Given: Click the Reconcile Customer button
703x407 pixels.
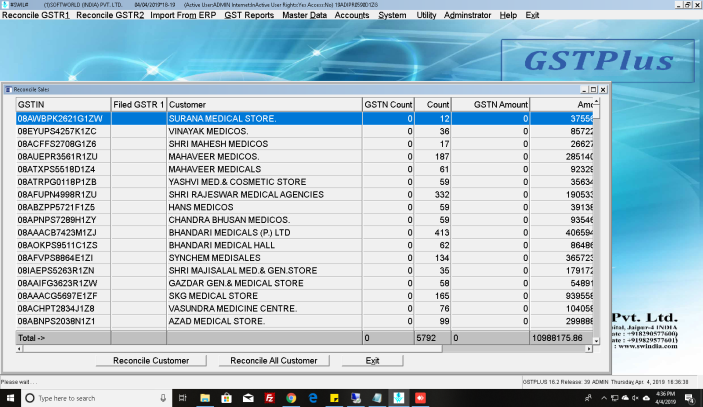Looking at the screenshot, I should (151, 361).
